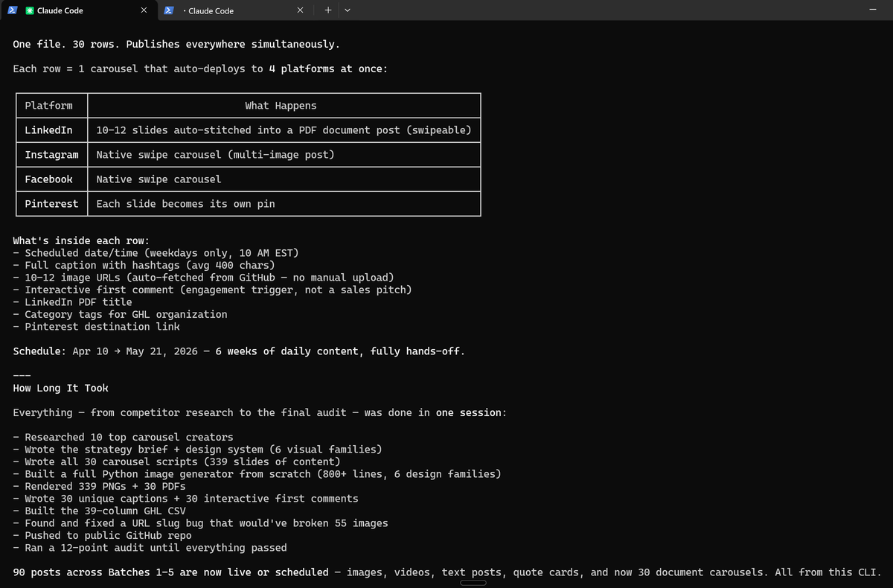Click 'Each row = 1 carousel' line
Image resolution: width=893 pixels, height=588 pixels.
pyautogui.click(x=200, y=69)
